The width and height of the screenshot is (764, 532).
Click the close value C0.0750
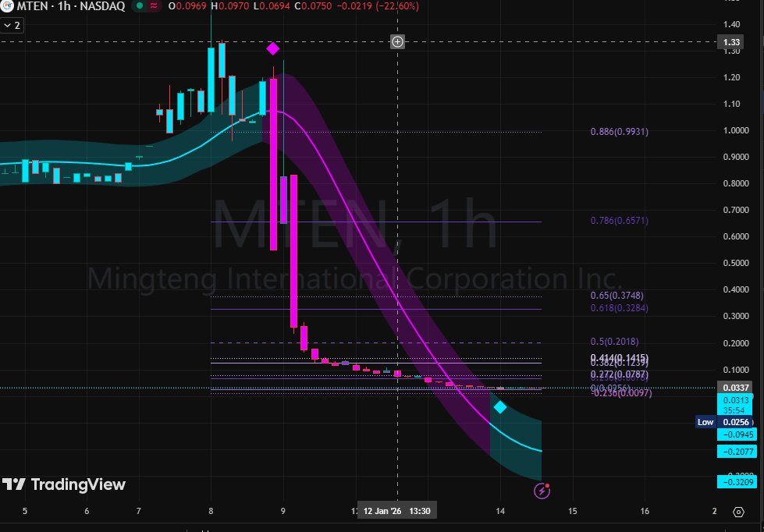click(x=313, y=6)
